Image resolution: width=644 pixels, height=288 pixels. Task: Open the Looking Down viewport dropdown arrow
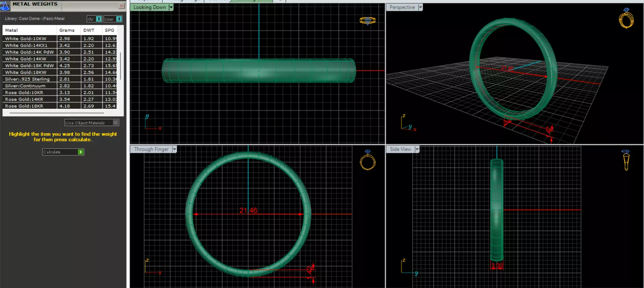(171, 7)
